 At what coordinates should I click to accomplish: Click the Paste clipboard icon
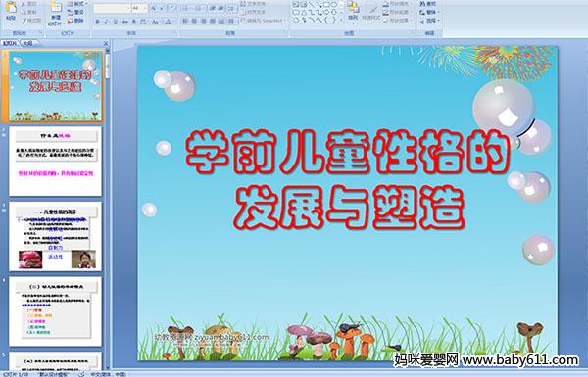click(x=11, y=8)
